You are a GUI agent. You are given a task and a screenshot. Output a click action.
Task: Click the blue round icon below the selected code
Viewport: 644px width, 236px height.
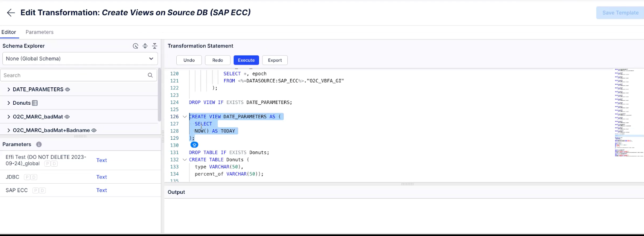(x=194, y=145)
